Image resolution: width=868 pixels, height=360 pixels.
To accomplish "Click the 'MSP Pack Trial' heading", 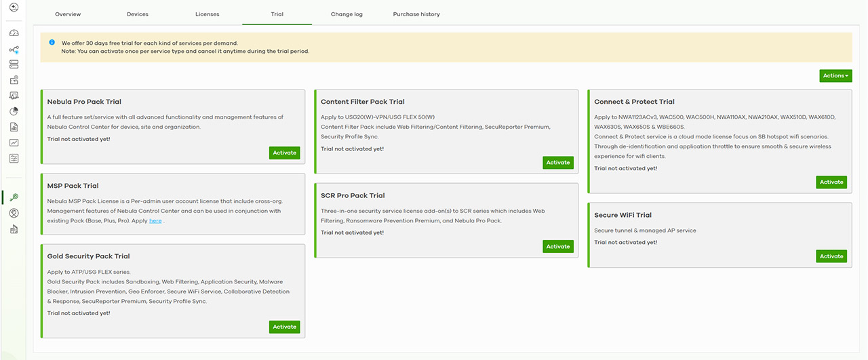I will [73, 186].
